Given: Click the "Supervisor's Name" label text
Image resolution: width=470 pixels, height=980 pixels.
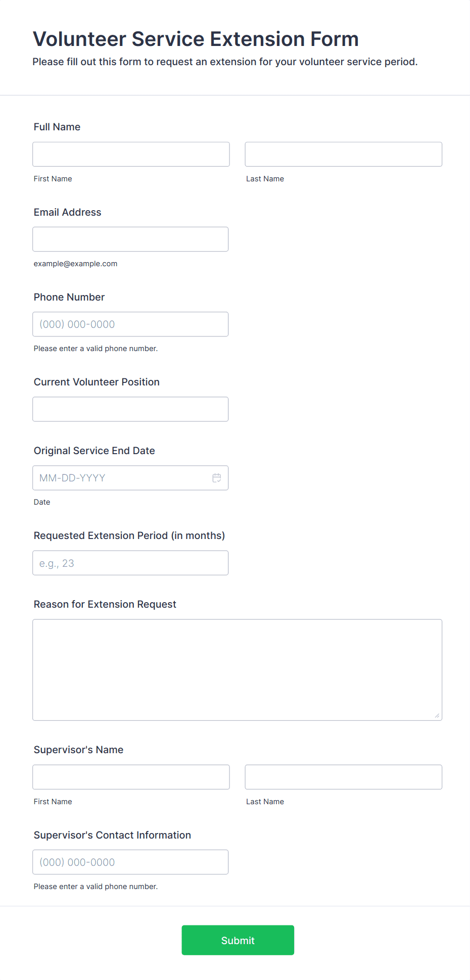Looking at the screenshot, I should (79, 750).
